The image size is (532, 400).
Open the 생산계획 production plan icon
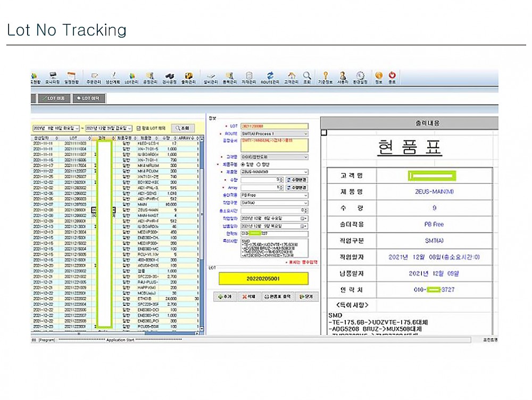pos(112,78)
